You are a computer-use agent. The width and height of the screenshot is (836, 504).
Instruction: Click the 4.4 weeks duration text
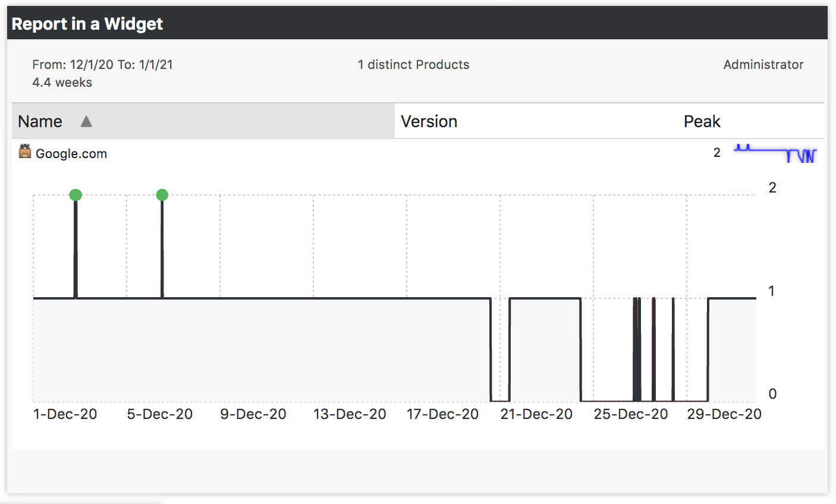click(62, 83)
